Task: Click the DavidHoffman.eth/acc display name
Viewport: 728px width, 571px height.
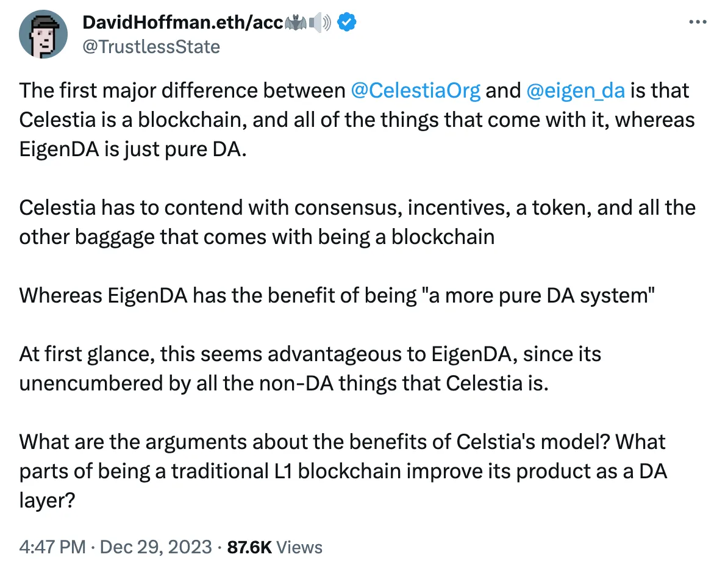Action: point(183,23)
